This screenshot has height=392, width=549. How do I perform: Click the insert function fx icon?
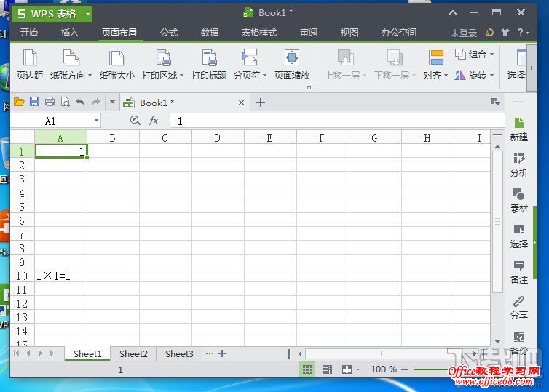154,121
